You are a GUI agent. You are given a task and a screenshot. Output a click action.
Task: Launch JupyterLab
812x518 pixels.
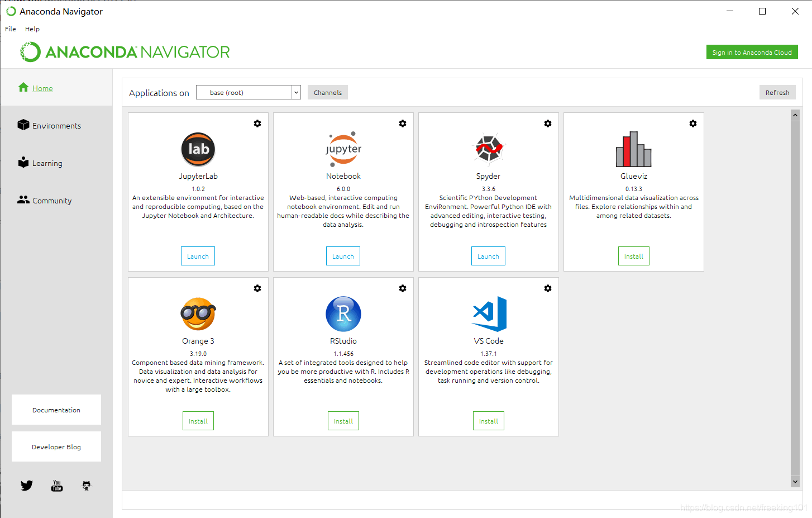pyautogui.click(x=198, y=256)
